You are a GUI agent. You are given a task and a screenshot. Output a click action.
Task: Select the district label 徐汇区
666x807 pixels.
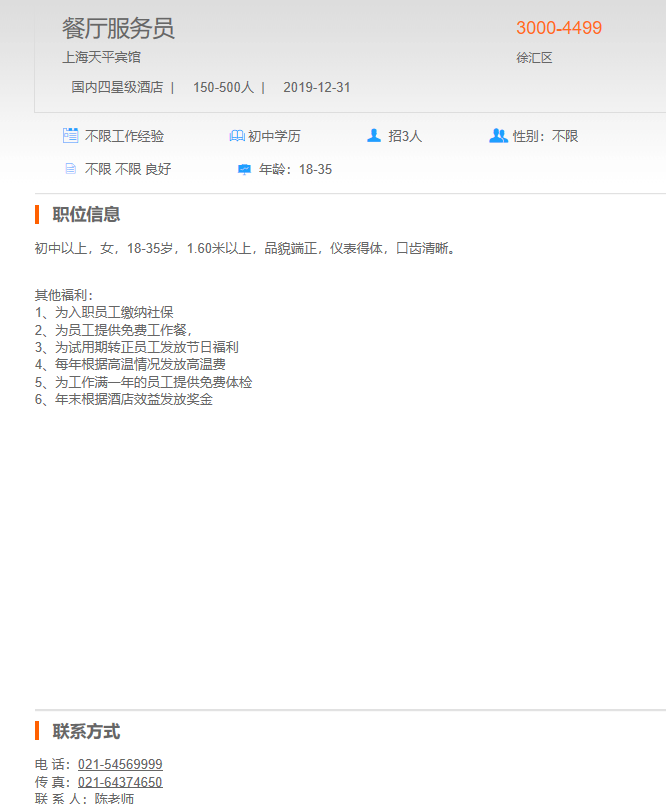click(x=534, y=57)
